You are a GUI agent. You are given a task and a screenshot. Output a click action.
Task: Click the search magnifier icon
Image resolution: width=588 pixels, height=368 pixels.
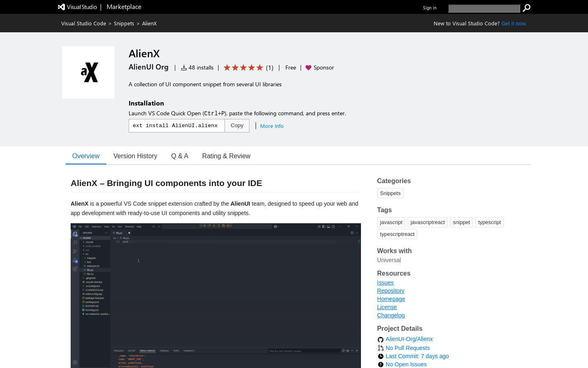click(x=526, y=8)
